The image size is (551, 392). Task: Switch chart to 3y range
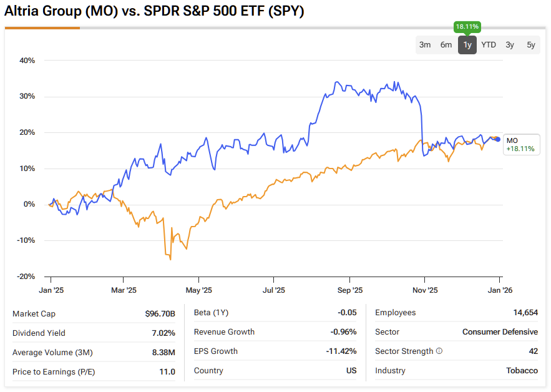pos(510,45)
